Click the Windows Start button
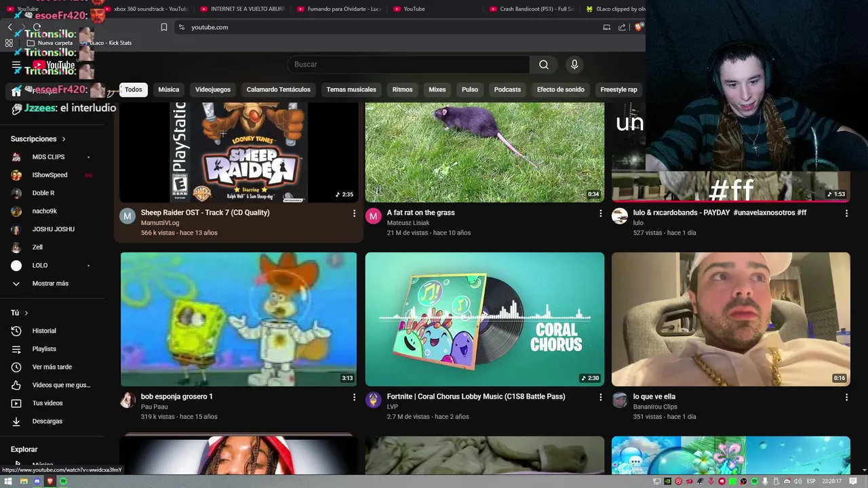The height and width of the screenshot is (488, 868). [x=9, y=481]
